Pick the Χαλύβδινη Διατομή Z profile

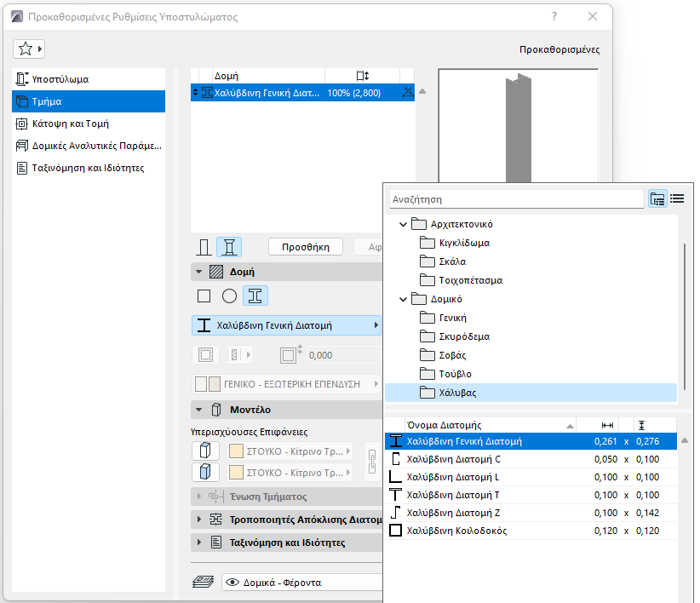531,513
